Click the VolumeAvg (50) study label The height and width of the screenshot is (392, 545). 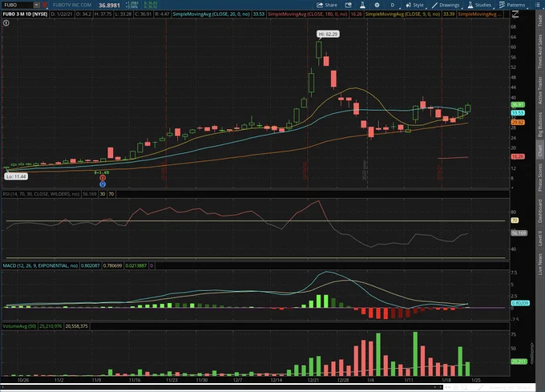[19, 326]
